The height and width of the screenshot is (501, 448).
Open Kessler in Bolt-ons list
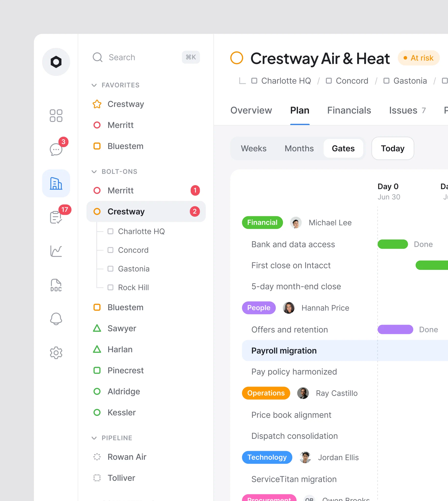point(146,412)
